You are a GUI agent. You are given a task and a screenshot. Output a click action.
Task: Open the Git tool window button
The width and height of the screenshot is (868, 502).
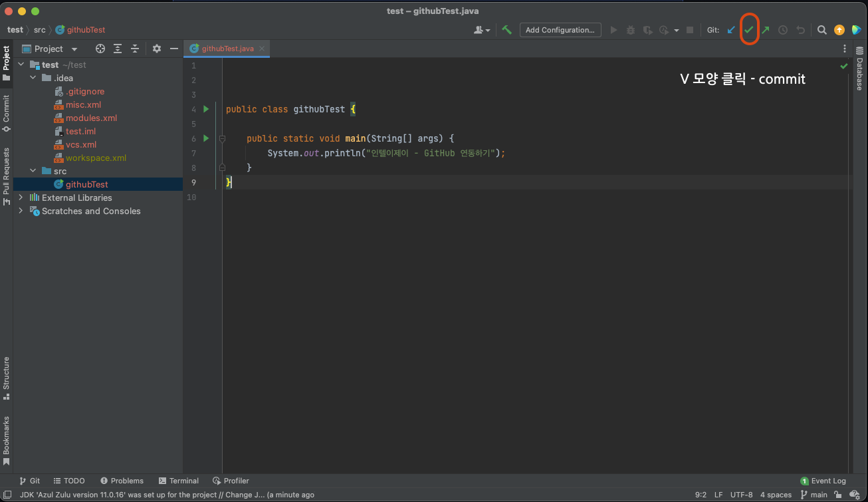29,481
